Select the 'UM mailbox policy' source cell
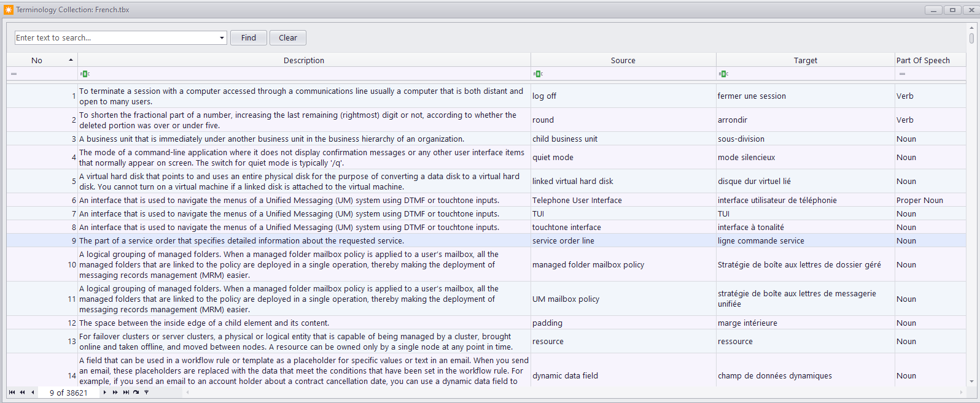The width and height of the screenshot is (980, 403). coord(623,299)
